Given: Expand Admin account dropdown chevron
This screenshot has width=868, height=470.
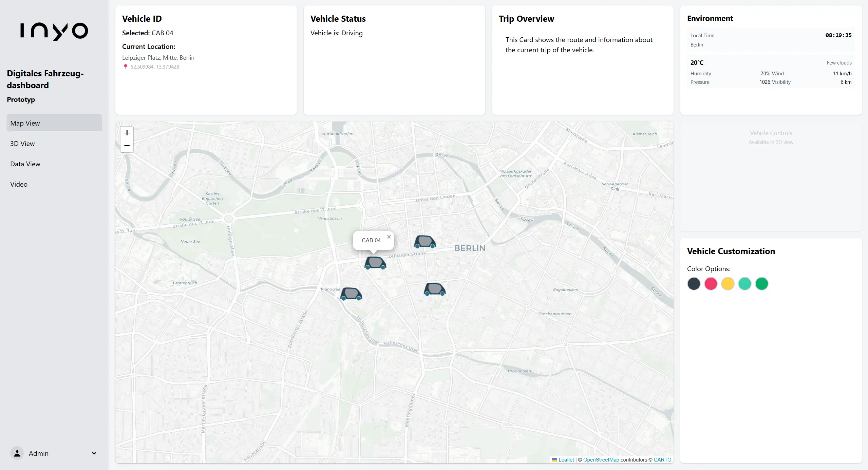Looking at the screenshot, I should [x=94, y=453].
